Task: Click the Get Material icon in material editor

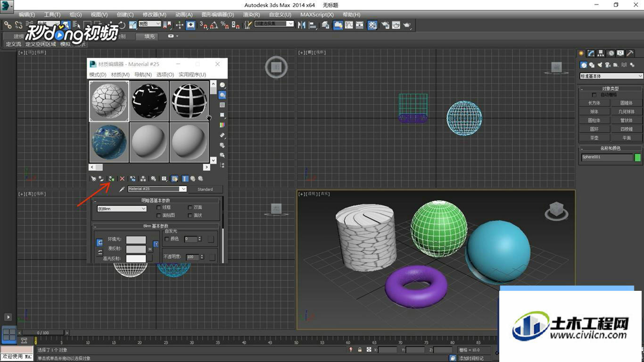Action: click(x=93, y=179)
